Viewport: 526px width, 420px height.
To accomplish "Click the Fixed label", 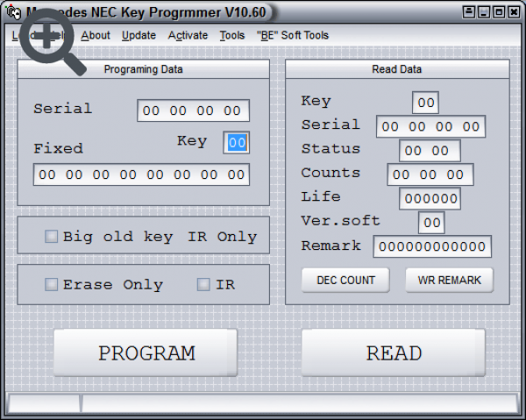I will point(58,148).
